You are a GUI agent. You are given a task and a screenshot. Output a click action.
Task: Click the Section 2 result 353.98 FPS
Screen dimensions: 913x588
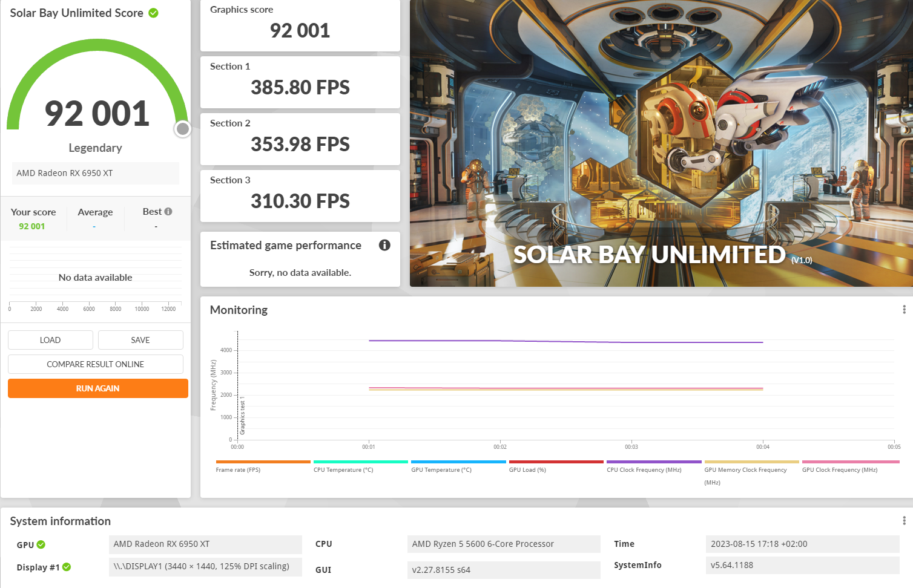tap(300, 144)
